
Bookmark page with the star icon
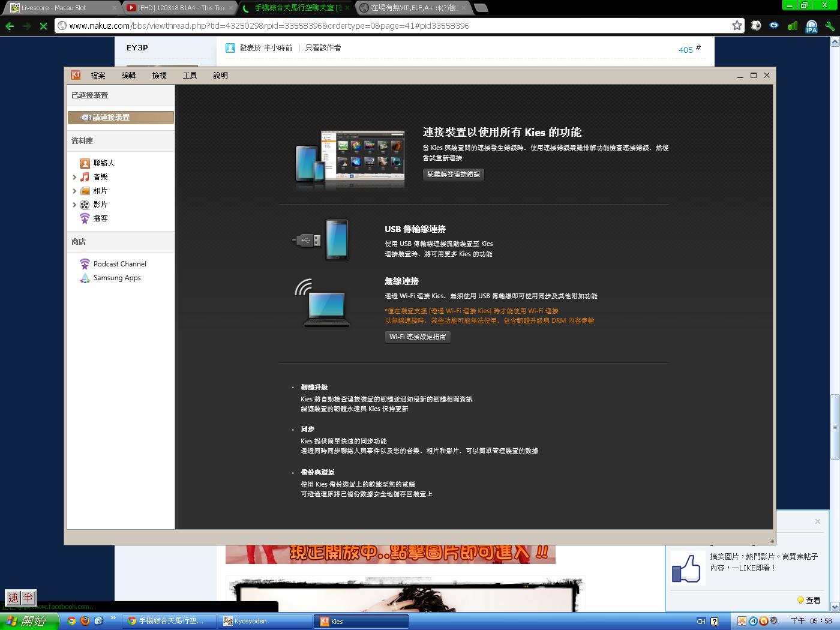click(737, 25)
